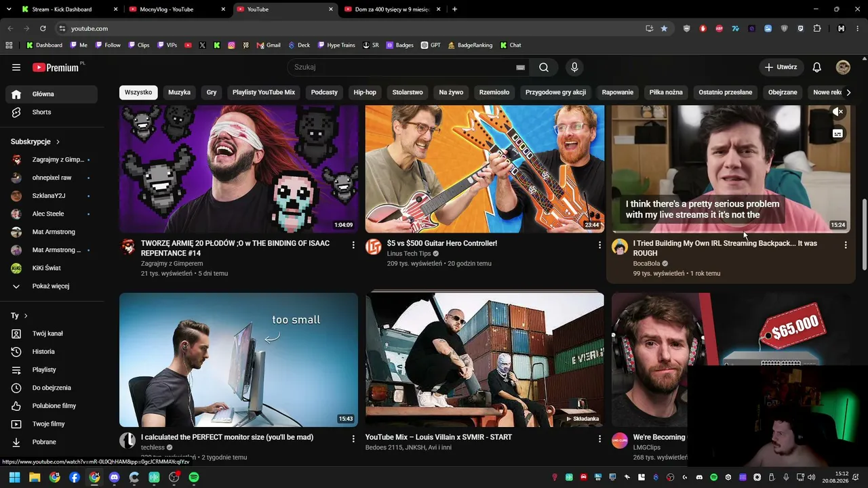Toggle mute on the BocaBola preview video
868x488 pixels.
pos(838,112)
